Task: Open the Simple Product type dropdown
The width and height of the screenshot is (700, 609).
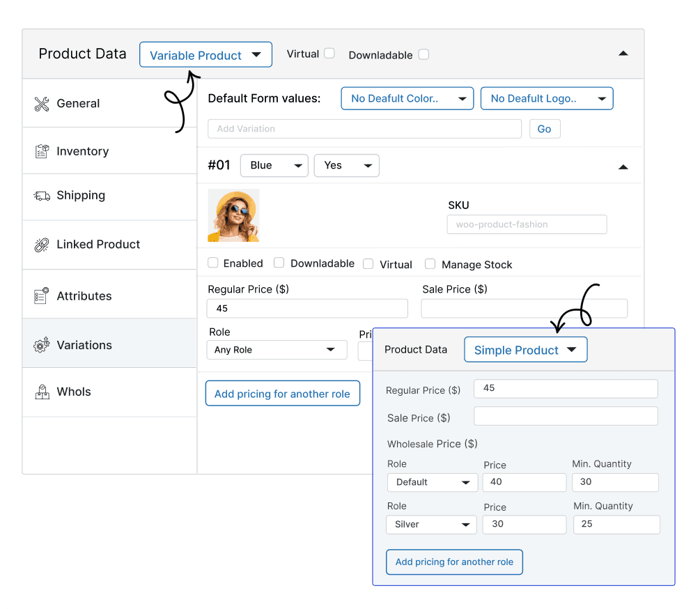Action: [526, 350]
